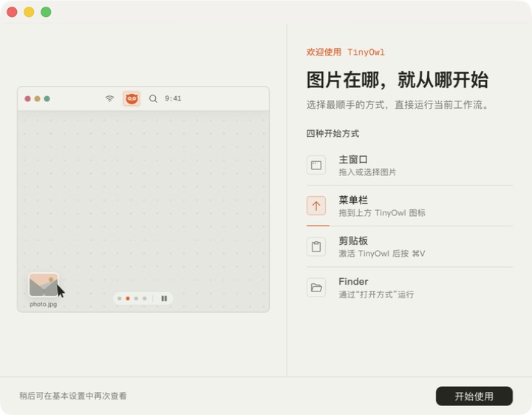Click the 拖入或选择图片 description

click(x=367, y=172)
